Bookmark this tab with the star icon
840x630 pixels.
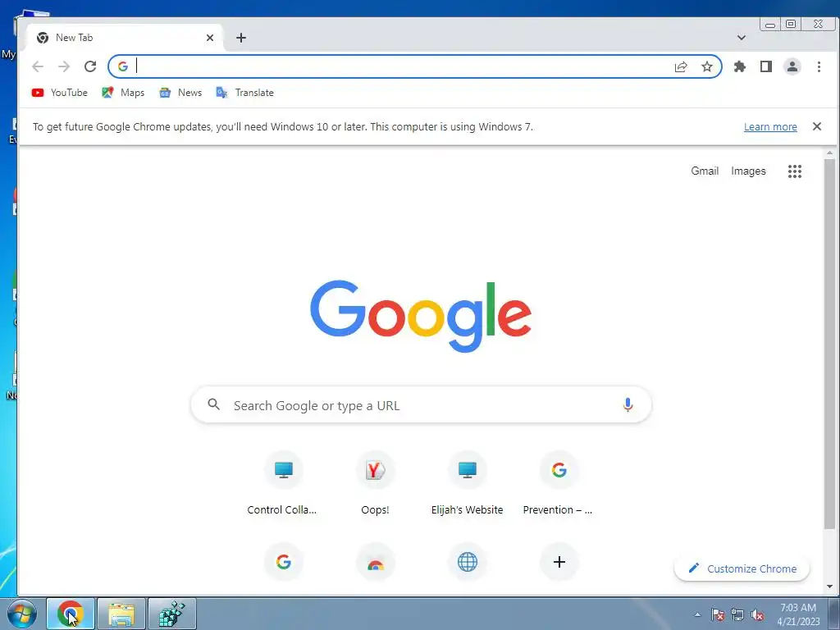point(707,66)
